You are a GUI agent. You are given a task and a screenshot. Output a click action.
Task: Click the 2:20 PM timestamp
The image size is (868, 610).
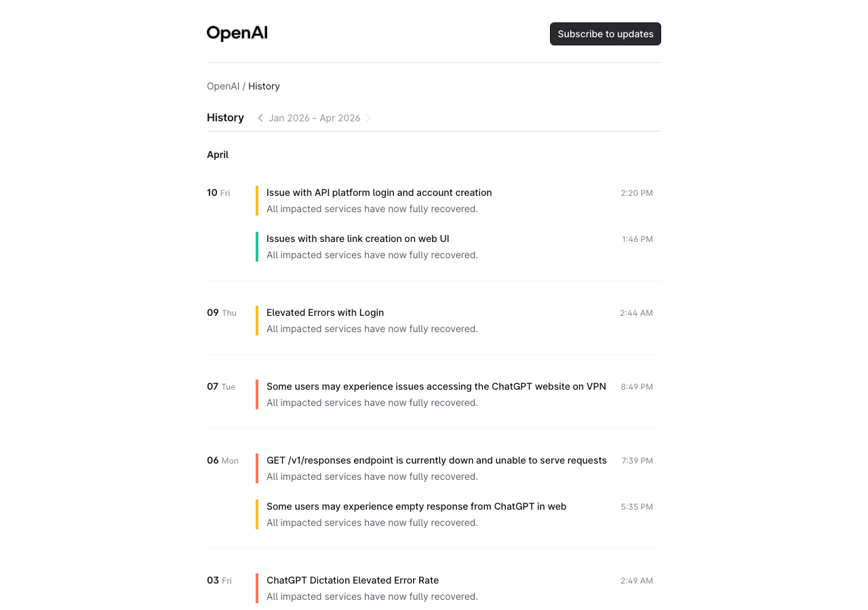[636, 192]
